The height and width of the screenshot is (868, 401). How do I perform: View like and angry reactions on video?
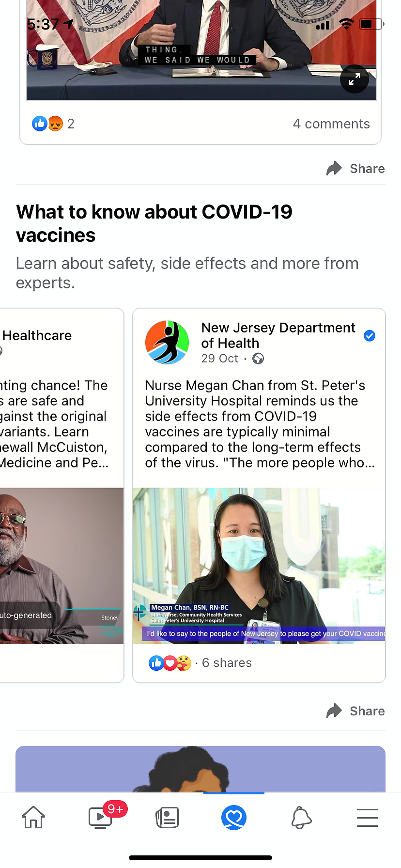53,124
